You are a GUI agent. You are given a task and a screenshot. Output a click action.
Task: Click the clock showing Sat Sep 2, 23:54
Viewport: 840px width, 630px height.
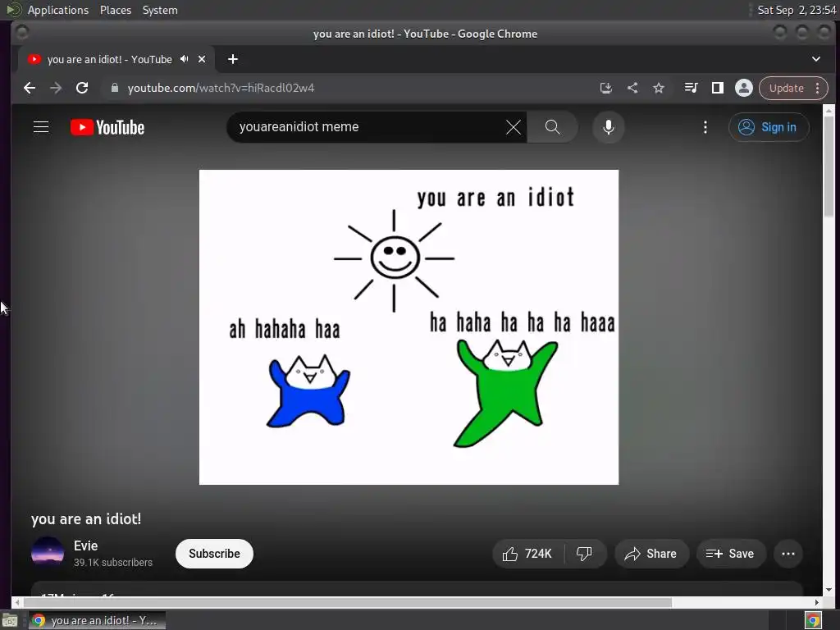(x=796, y=10)
